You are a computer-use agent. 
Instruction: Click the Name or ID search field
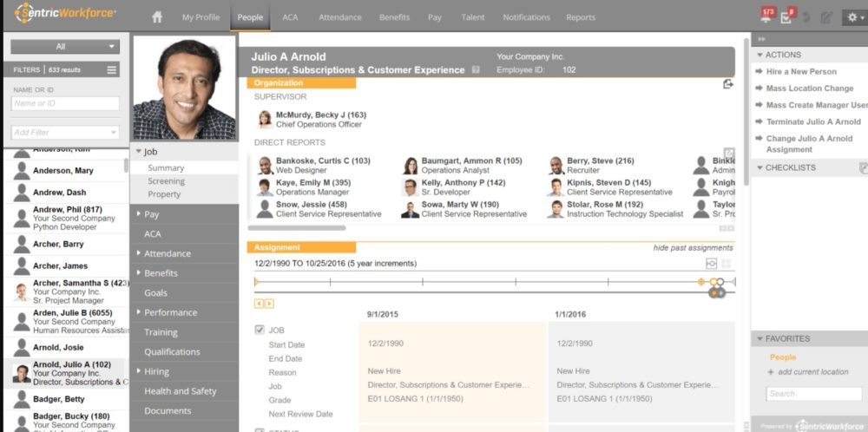coord(65,103)
